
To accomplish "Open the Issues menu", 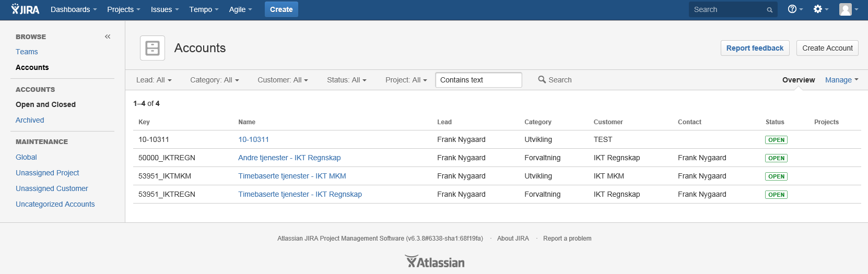I will click(165, 9).
